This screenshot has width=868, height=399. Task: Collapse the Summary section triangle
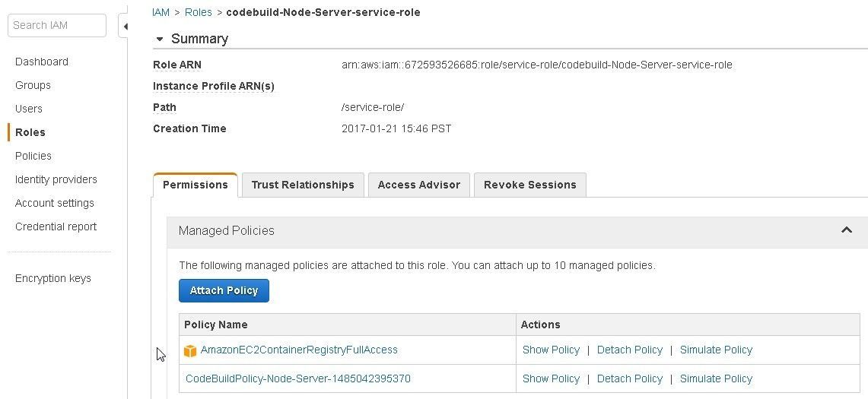160,40
